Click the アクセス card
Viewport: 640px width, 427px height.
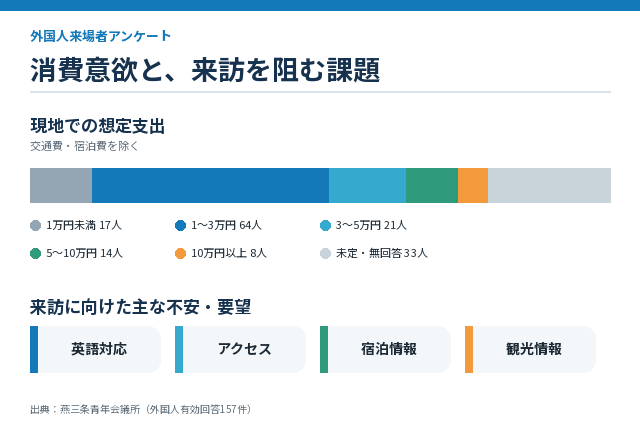coord(240,349)
